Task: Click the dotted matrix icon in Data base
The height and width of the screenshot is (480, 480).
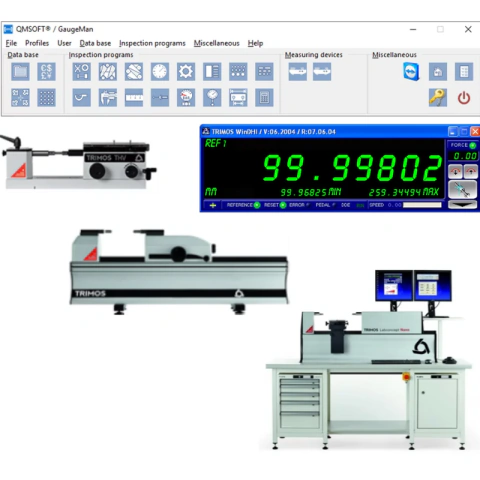Action: point(46,98)
